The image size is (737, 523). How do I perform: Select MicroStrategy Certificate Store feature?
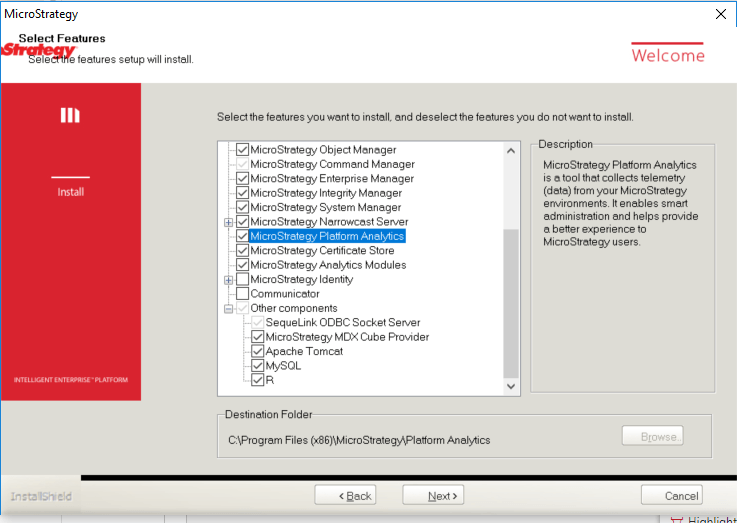321,251
